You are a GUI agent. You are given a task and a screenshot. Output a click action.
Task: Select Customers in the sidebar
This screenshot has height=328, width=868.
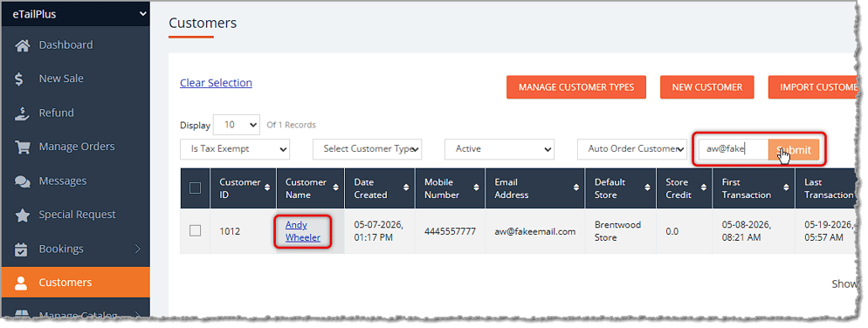[x=75, y=283]
